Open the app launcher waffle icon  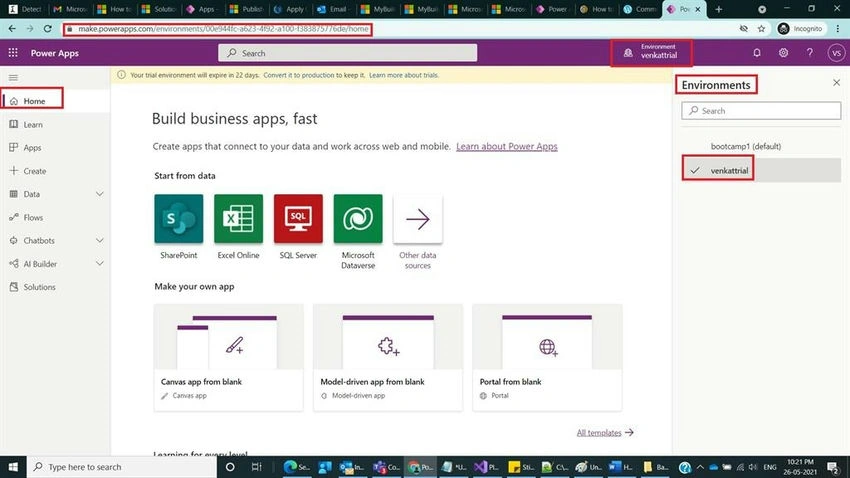[x=13, y=53]
